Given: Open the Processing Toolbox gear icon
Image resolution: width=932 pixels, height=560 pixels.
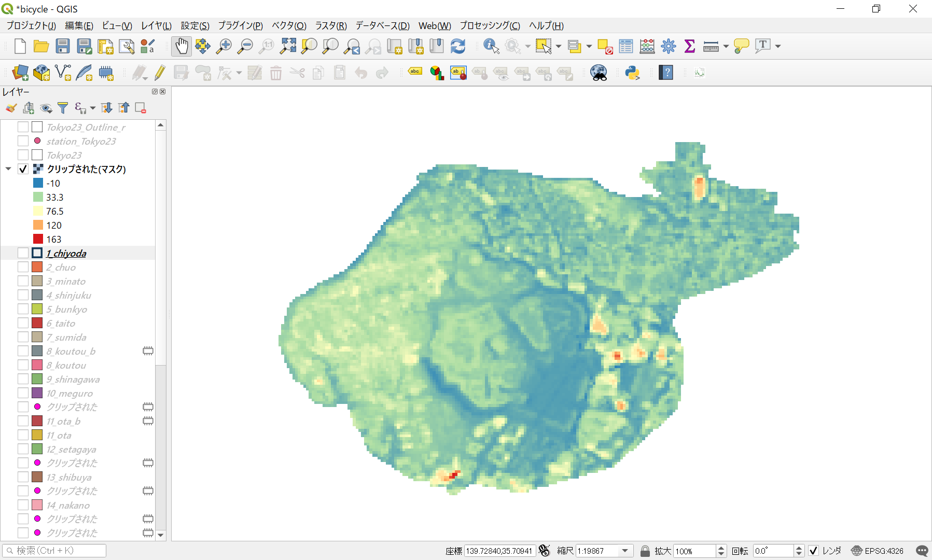Looking at the screenshot, I should 669,46.
